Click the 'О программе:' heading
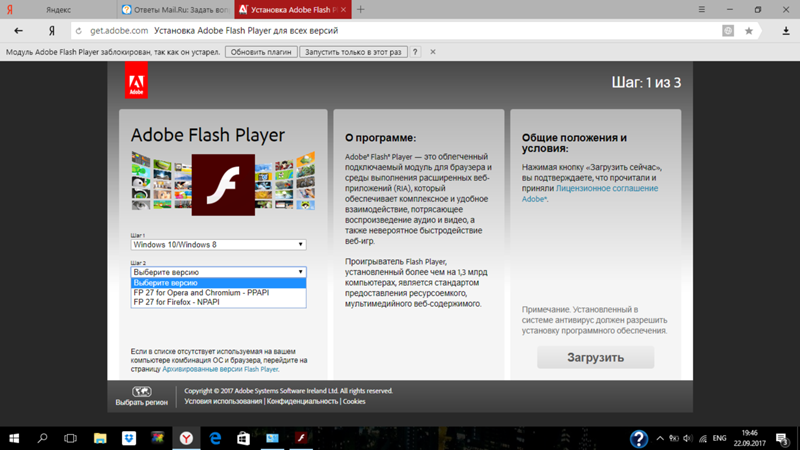The width and height of the screenshot is (800, 450). click(x=380, y=138)
